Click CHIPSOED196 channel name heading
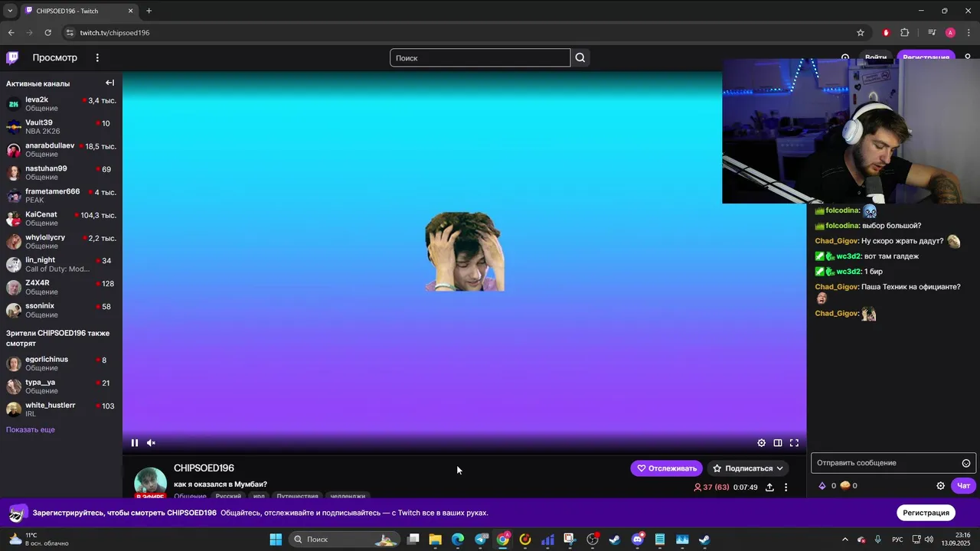 coord(204,468)
